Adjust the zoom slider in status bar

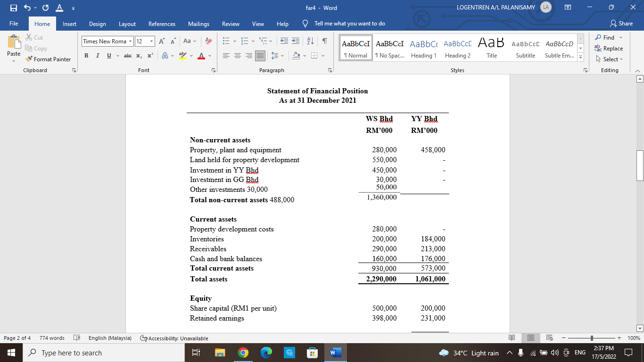tap(591, 338)
